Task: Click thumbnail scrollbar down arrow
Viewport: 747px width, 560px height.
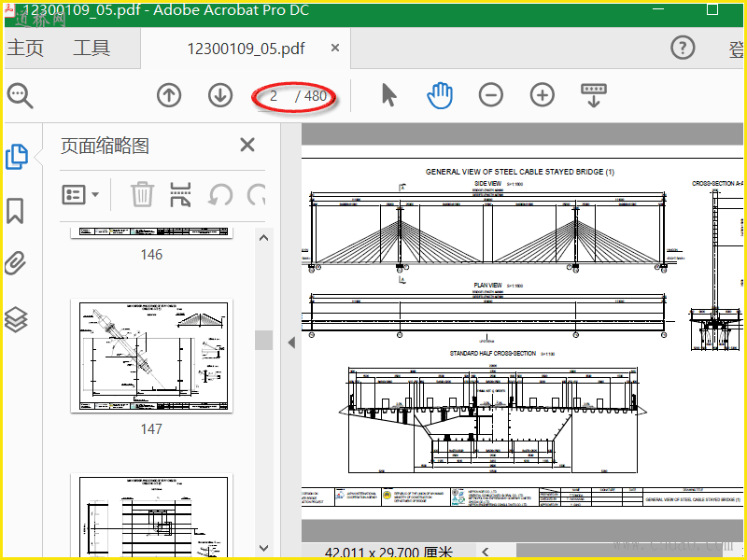Action: (264, 548)
